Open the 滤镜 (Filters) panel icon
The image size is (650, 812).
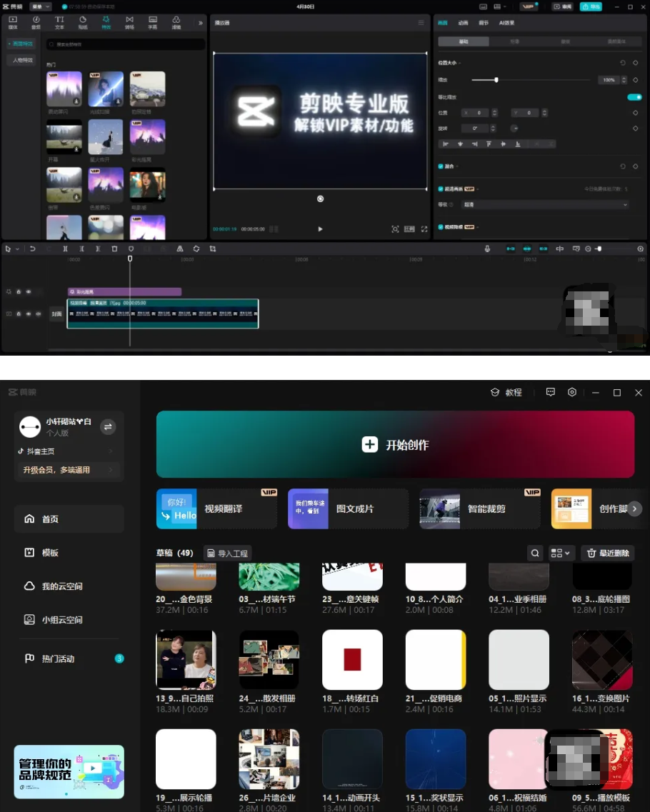tap(176, 22)
